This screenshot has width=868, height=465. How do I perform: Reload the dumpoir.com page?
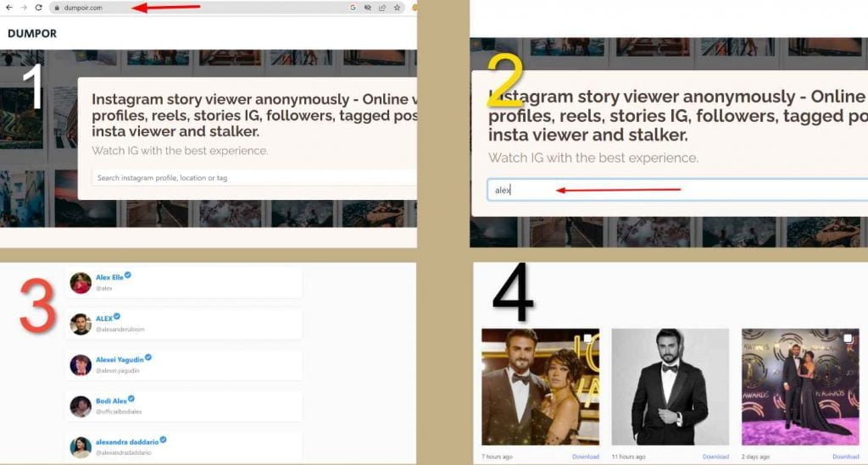38,8
